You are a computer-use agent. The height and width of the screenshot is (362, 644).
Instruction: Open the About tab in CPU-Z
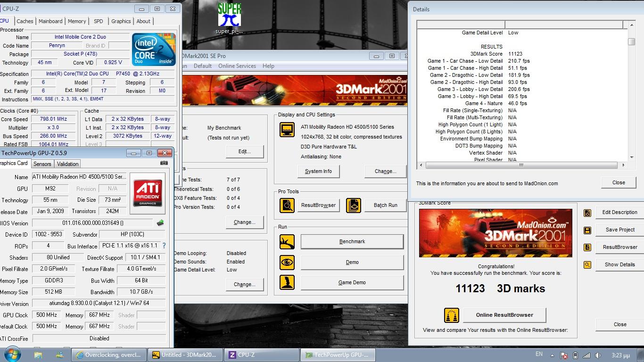(143, 21)
